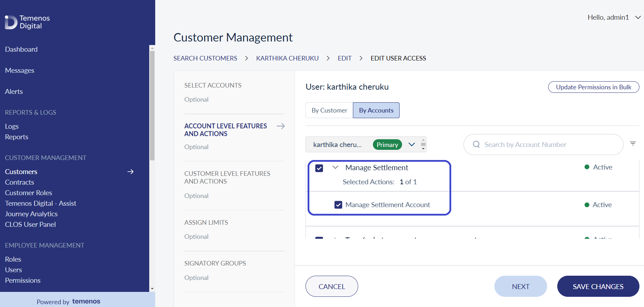Open Journey Analytics in sidebar
This screenshot has height=307, width=644.
[x=31, y=214]
